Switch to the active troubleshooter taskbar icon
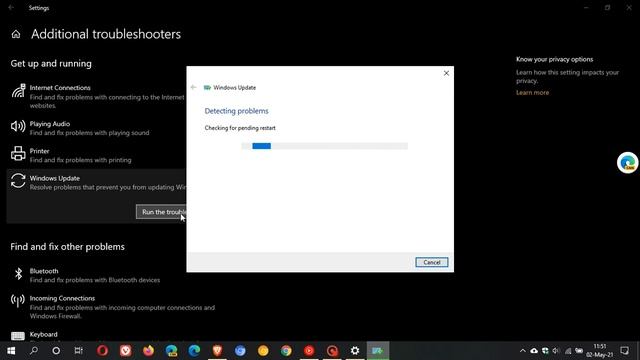Viewport: 640px width, 360px height. coord(378,351)
